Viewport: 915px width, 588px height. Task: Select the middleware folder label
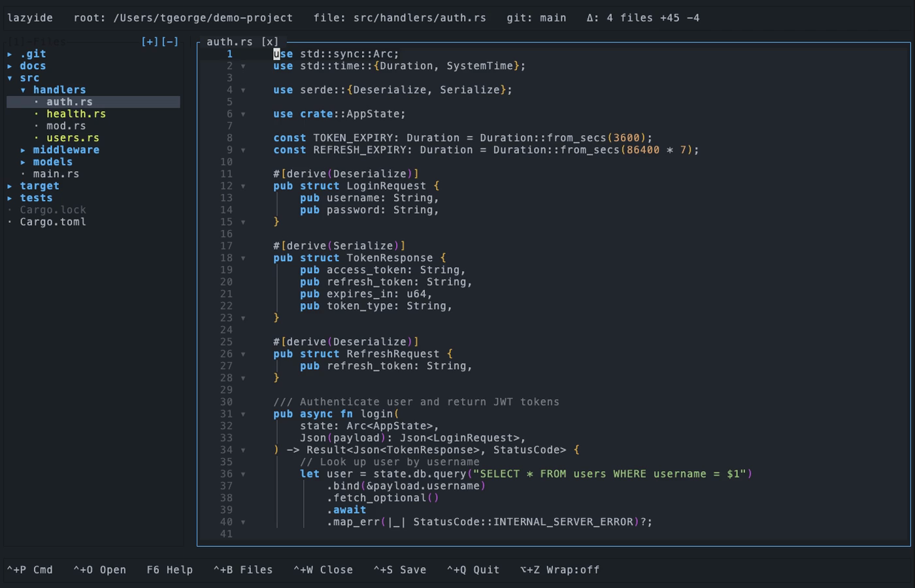click(x=66, y=150)
